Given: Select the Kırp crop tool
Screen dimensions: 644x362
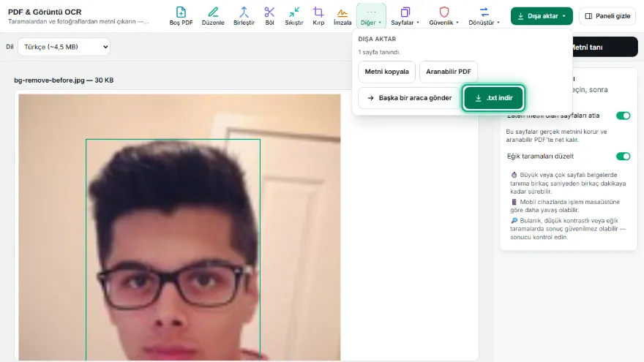Looking at the screenshot, I should [318, 16].
